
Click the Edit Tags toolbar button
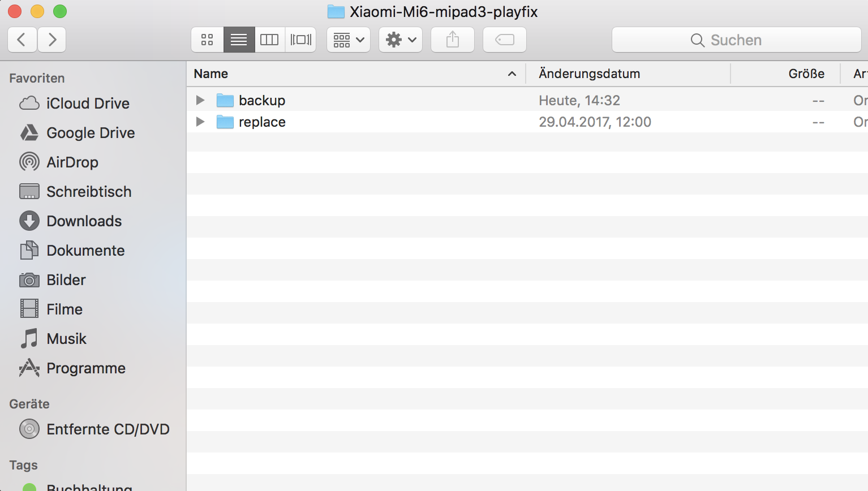505,40
